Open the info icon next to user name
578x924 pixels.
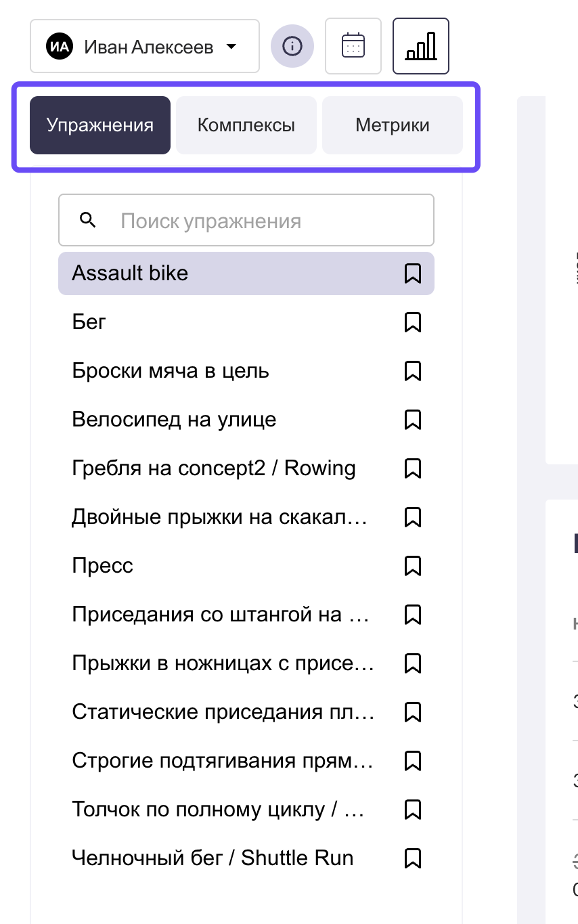coord(292,46)
